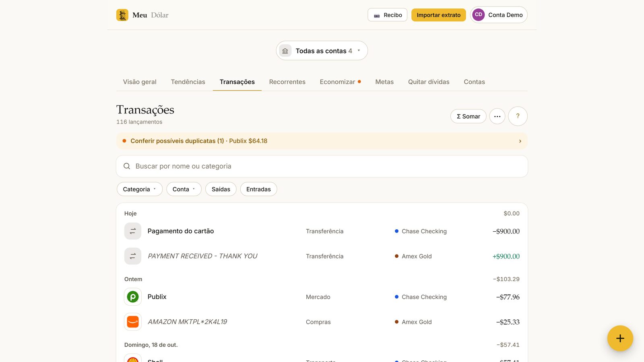Click the Amazon logo icon

tap(133, 322)
